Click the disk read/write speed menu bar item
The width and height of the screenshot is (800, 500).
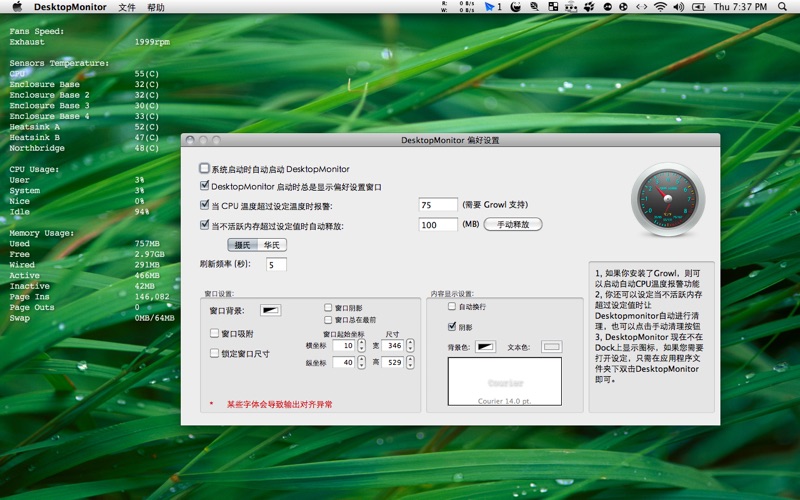click(458, 7)
